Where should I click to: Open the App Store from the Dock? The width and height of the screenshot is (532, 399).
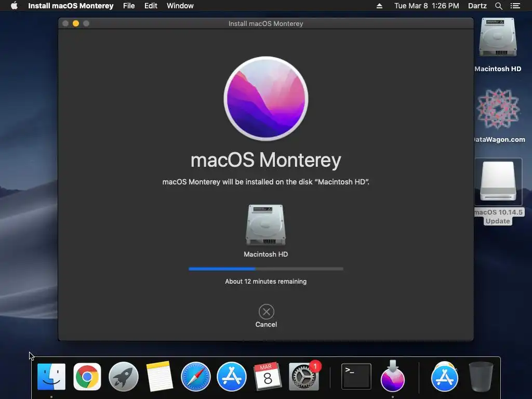pos(232,377)
